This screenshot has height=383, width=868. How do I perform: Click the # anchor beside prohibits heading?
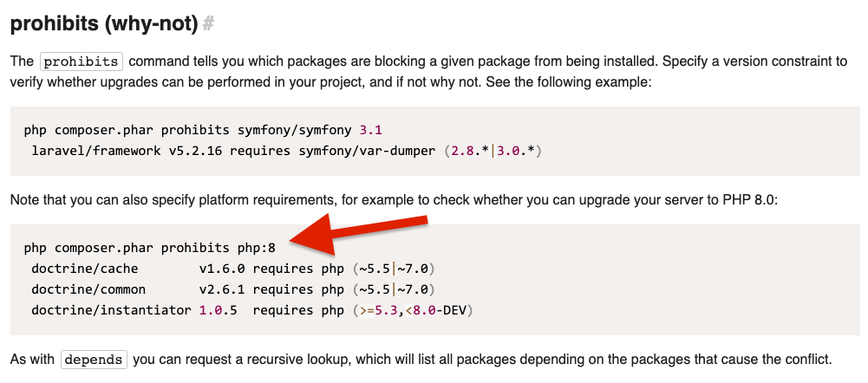point(208,24)
